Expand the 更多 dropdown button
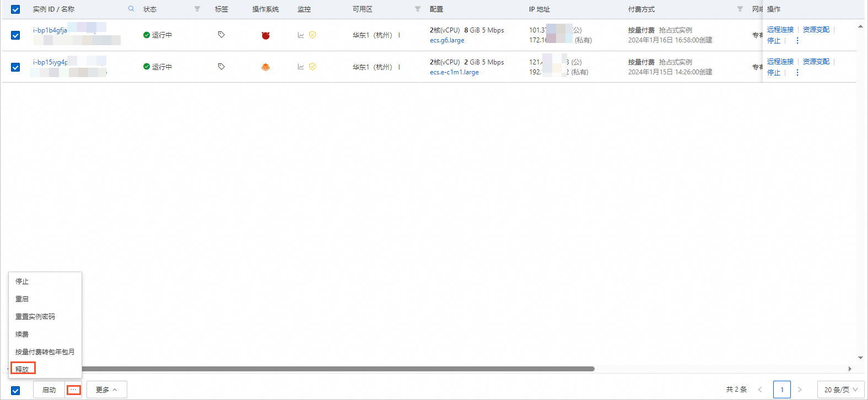 [x=107, y=390]
